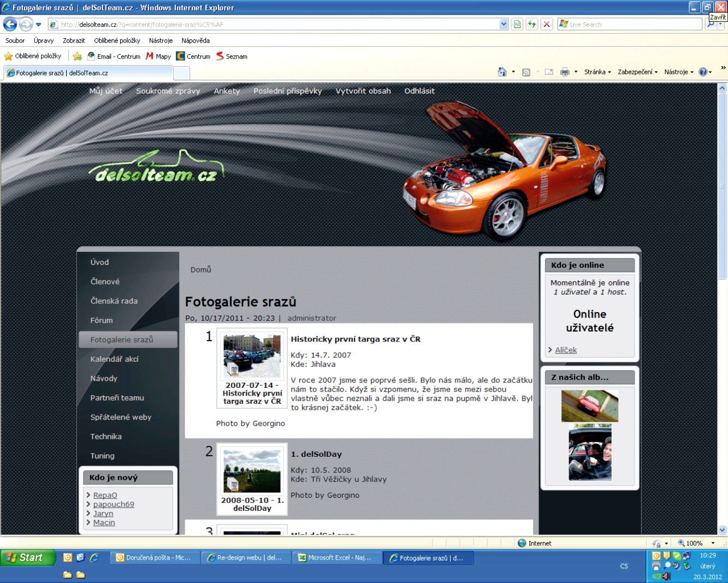
Task: Click the Back navigation arrow
Action: tap(10, 25)
